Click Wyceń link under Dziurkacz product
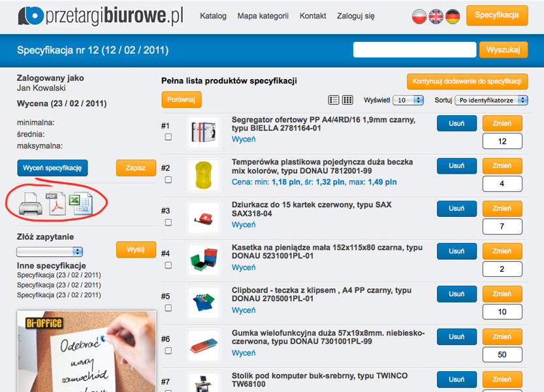 point(244,225)
